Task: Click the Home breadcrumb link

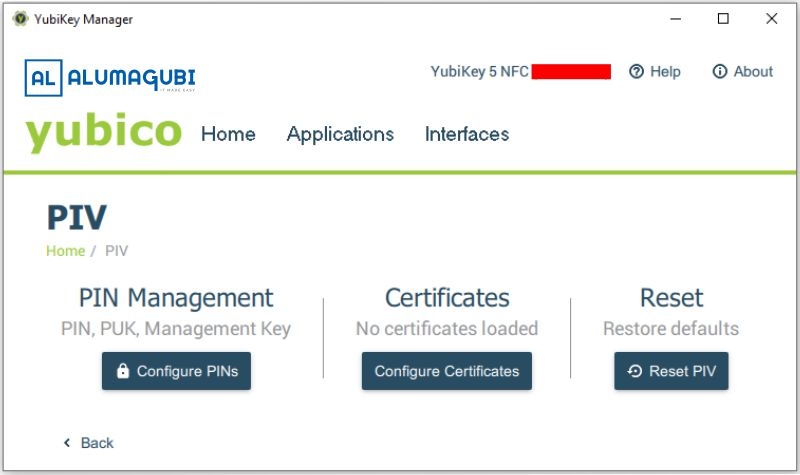Action: [x=65, y=251]
